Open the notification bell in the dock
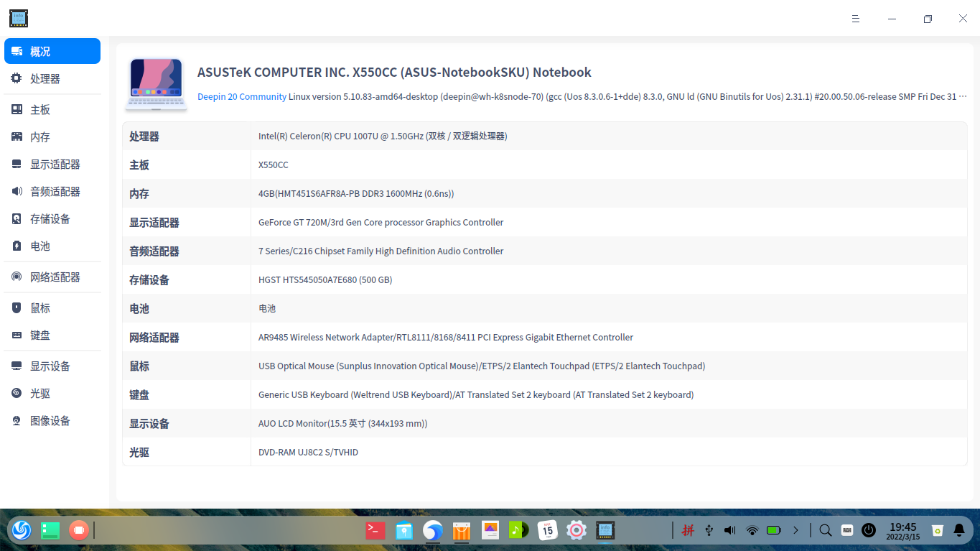980x551 pixels. pos(959,530)
